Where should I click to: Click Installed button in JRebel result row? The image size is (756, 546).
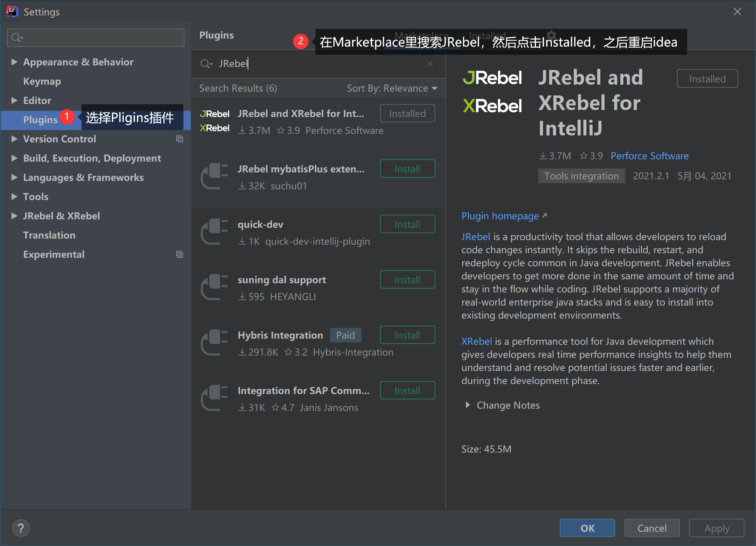click(407, 113)
